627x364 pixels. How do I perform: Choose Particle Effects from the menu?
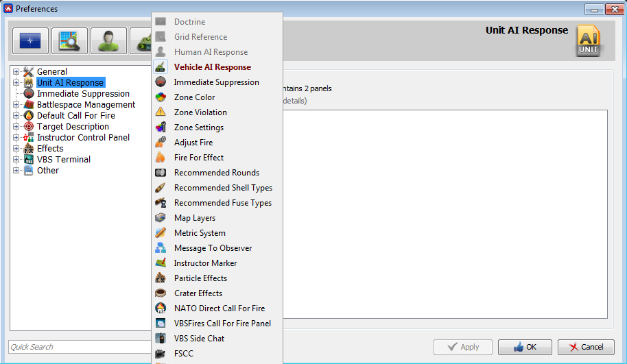pyautogui.click(x=217, y=278)
